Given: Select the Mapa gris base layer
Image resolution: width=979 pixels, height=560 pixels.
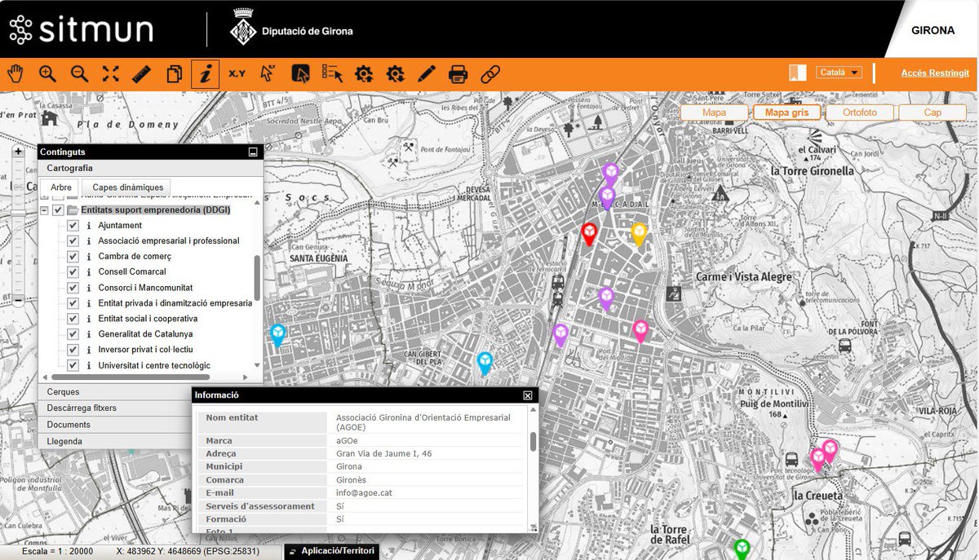Looking at the screenshot, I should tap(787, 112).
